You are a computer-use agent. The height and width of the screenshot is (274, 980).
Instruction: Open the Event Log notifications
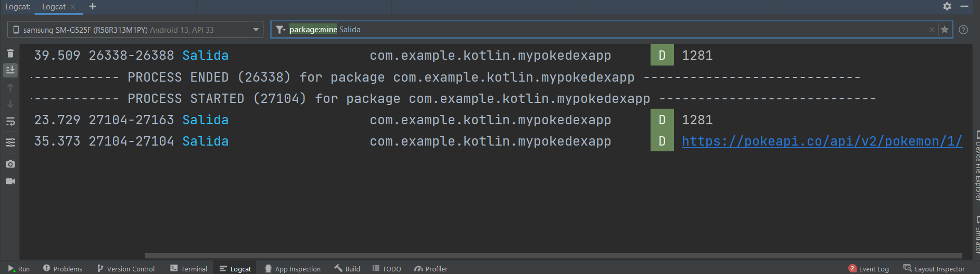point(869,268)
